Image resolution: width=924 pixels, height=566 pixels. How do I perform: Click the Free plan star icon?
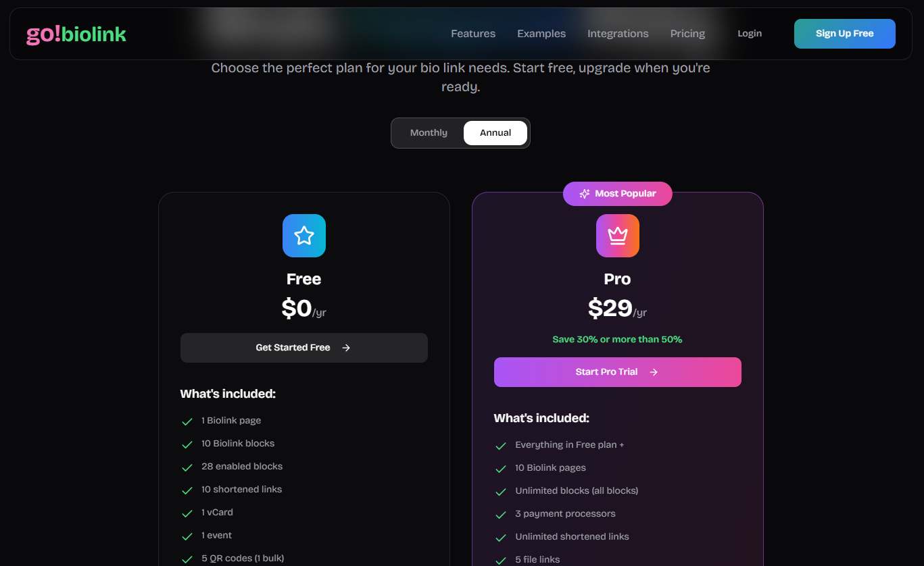(x=304, y=236)
